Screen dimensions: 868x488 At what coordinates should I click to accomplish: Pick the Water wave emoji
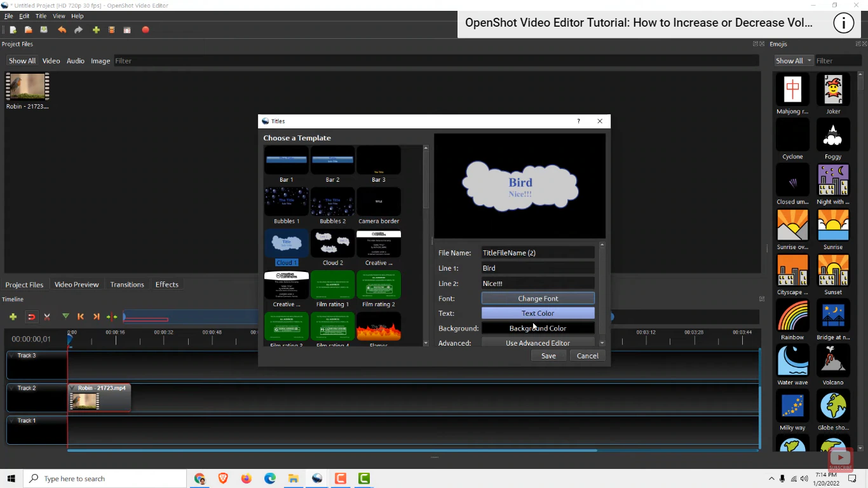792,365
